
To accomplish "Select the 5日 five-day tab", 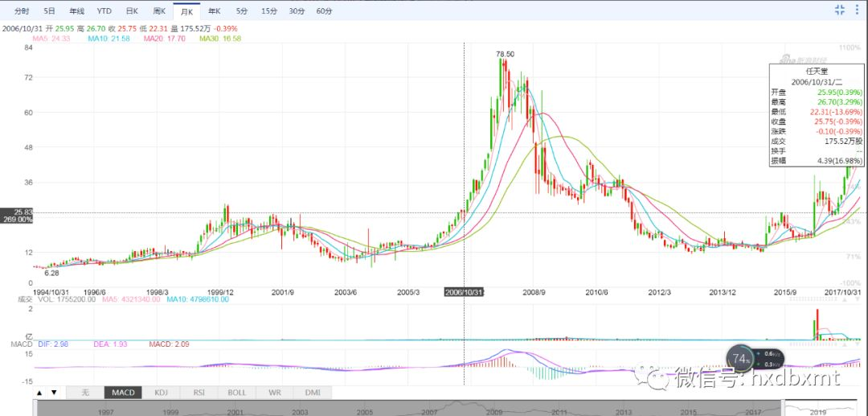I will coord(49,11).
